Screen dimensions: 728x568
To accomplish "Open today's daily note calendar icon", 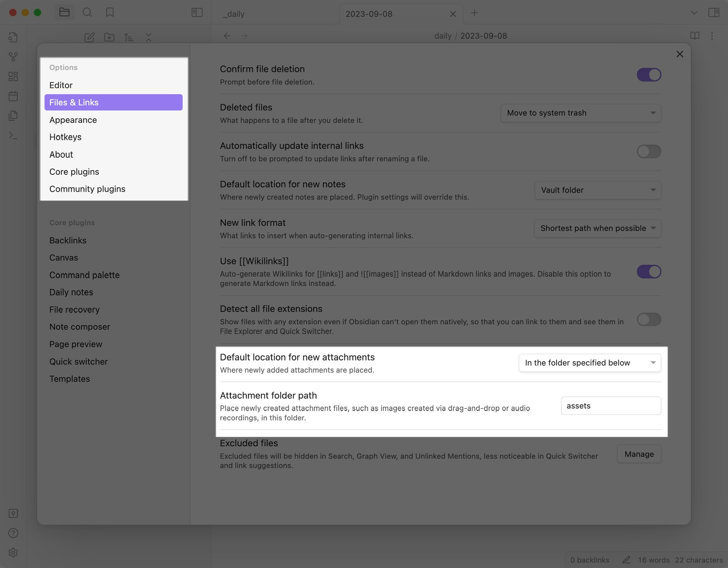I will tap(13, 96).
